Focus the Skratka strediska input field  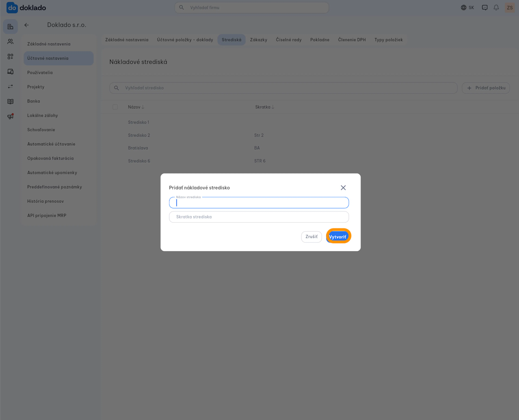259,217
